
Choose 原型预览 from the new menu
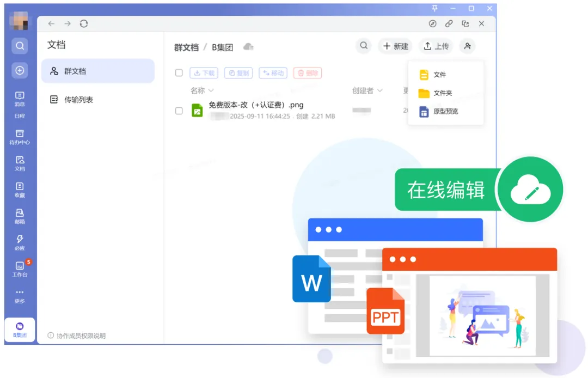coord(446,111)
